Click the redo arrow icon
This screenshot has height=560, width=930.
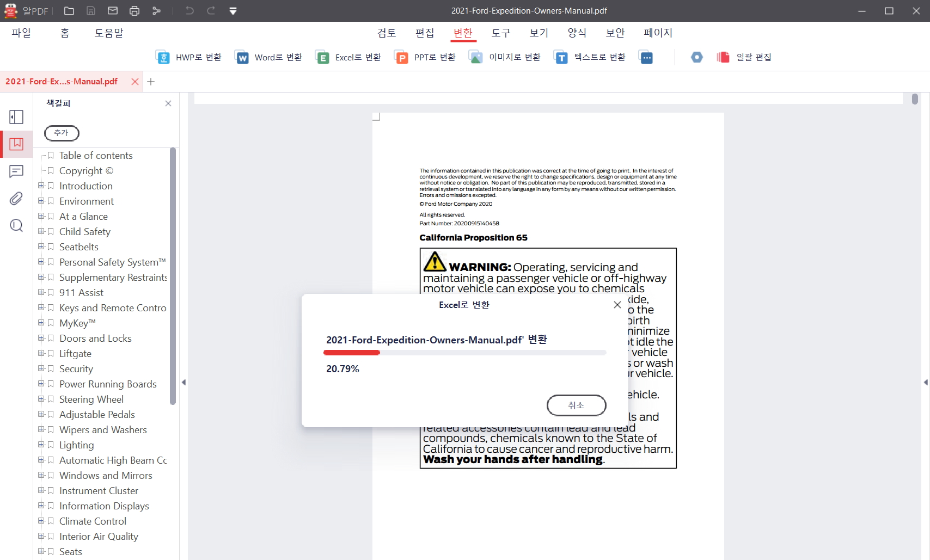[x=211, y=11]
